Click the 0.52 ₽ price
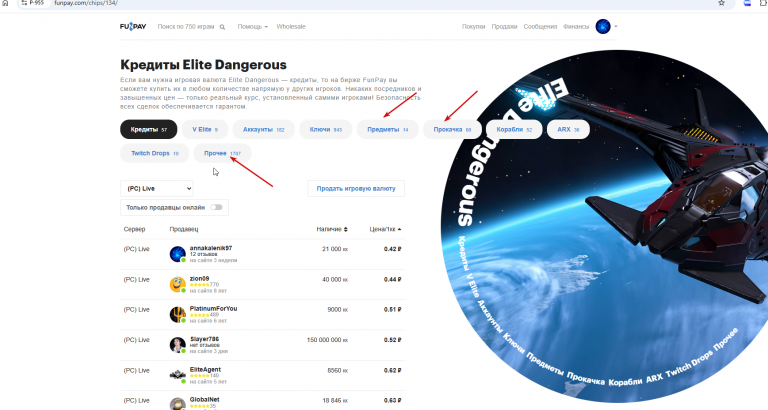Image resolution: width=768 pixels, height=410 pixels. [x=392, y=340]
